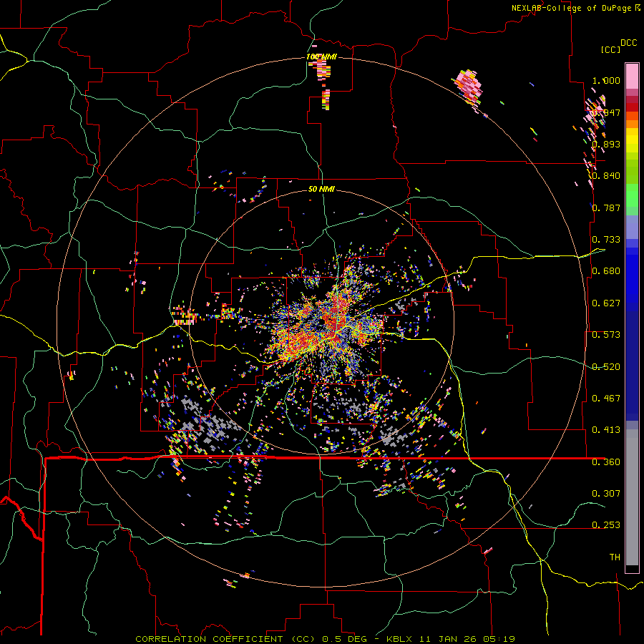644x644 pixels.
Task: Pick the gray band beside 0.307
Action: click(632, 497)
